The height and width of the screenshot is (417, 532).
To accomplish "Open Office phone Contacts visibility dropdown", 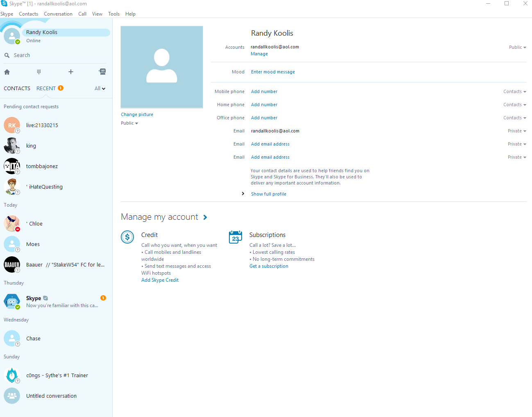I will coord(515,118).
